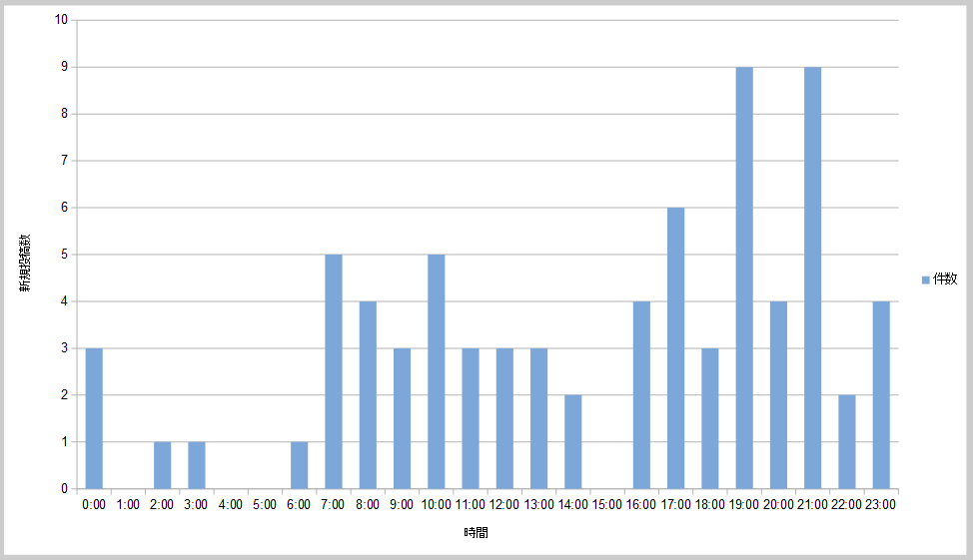
Task: Select the 10 label on the y-axis
Action: [x=62, y=20]
